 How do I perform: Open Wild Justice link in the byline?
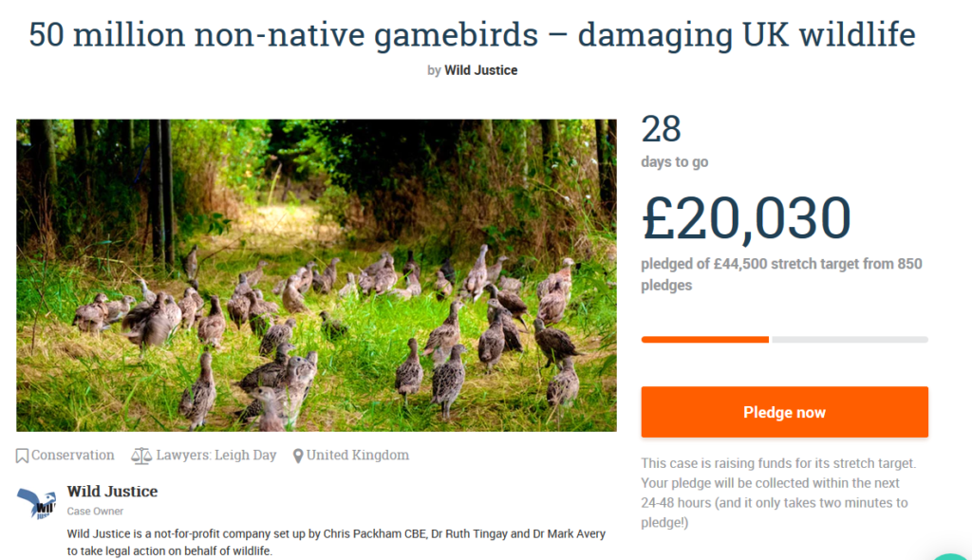[480, 70]
